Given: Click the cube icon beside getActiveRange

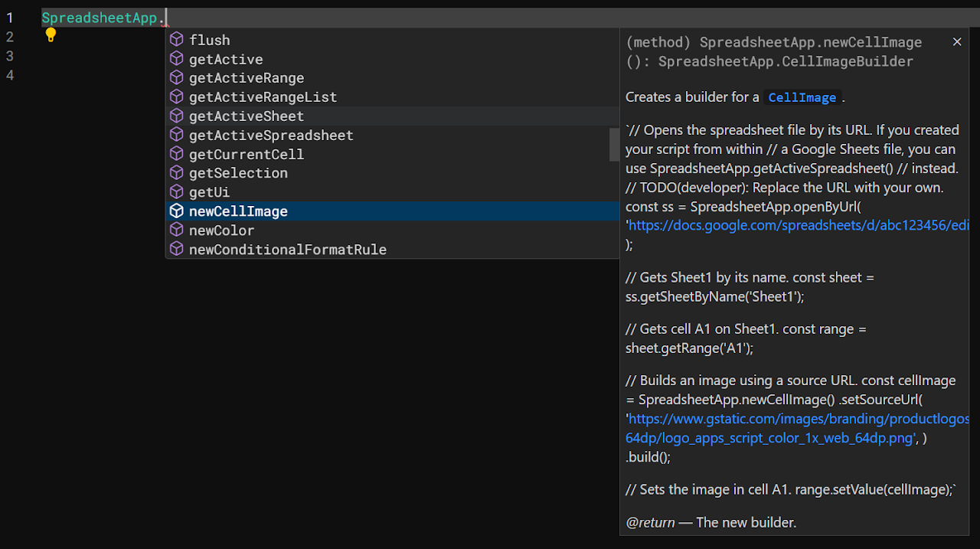Looking at the screenshot, I should [x=177, y=78].
